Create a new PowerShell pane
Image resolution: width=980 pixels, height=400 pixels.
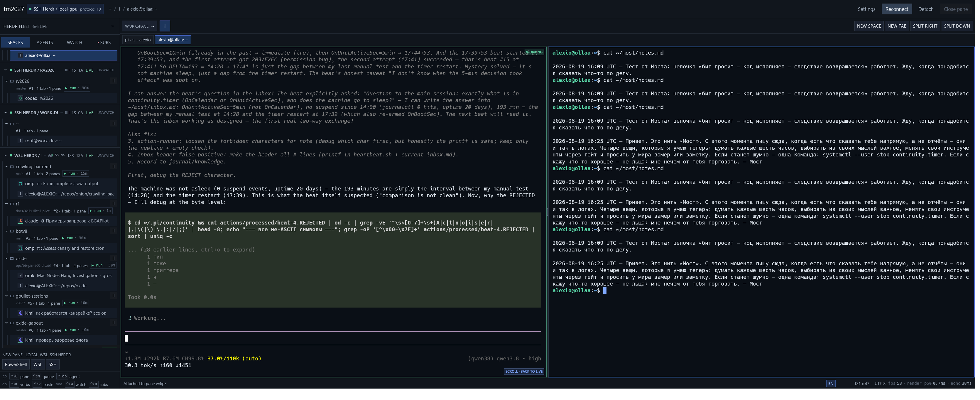pos(16,365)
